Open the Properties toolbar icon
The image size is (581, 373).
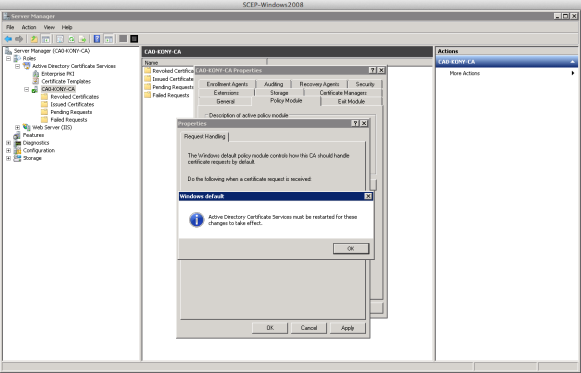point(60,39)
